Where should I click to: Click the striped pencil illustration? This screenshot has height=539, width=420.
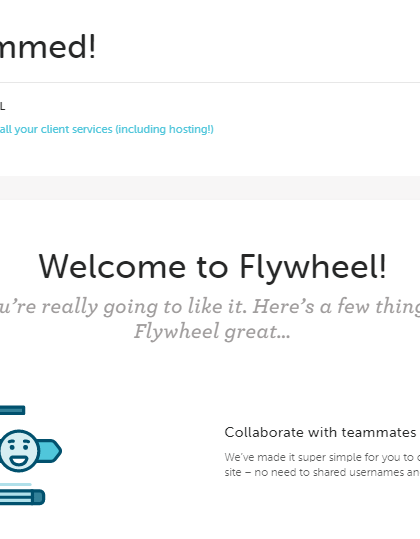(x=22, y=497)
